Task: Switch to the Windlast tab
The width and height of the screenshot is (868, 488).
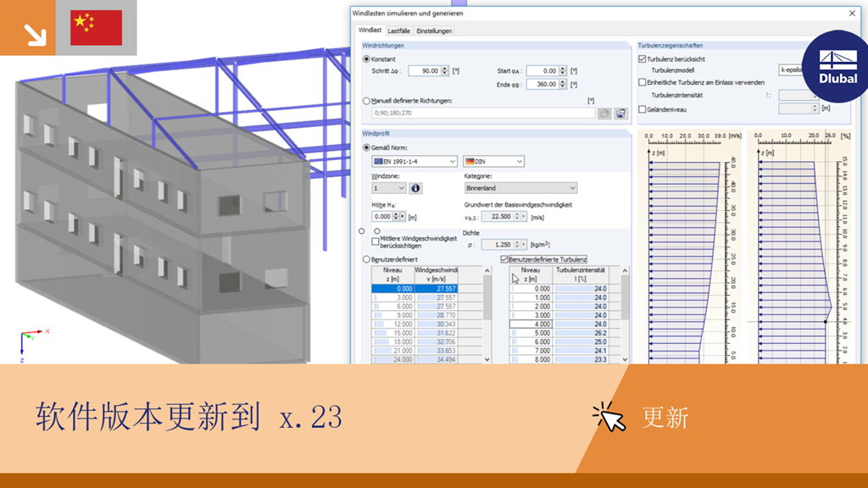Action: [370, 30]
